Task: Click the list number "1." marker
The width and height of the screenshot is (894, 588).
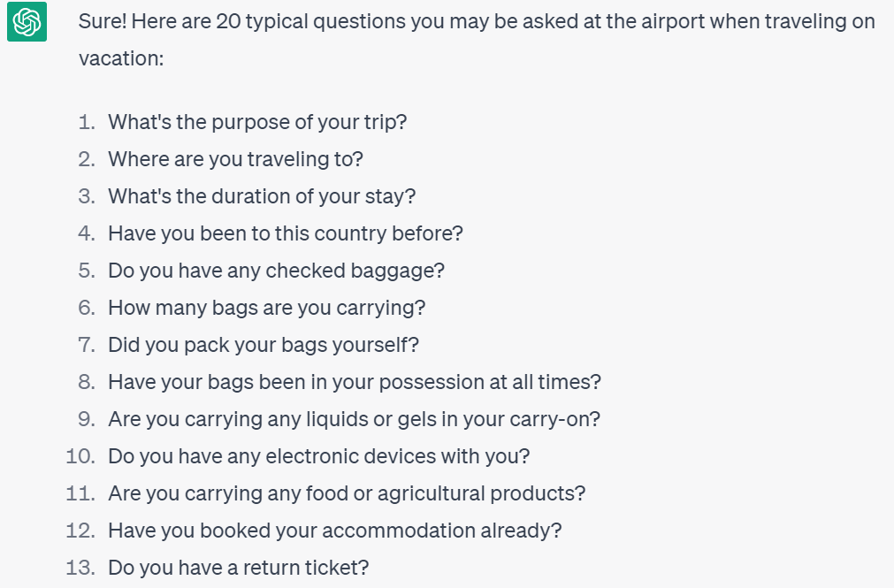Action: pyautogui.click(x=86, y=122)
